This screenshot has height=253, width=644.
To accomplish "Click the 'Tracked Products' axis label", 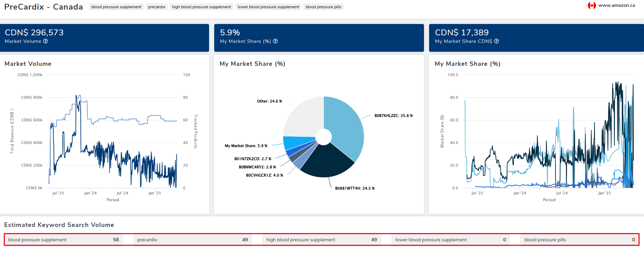I will (x=196, y=131).
